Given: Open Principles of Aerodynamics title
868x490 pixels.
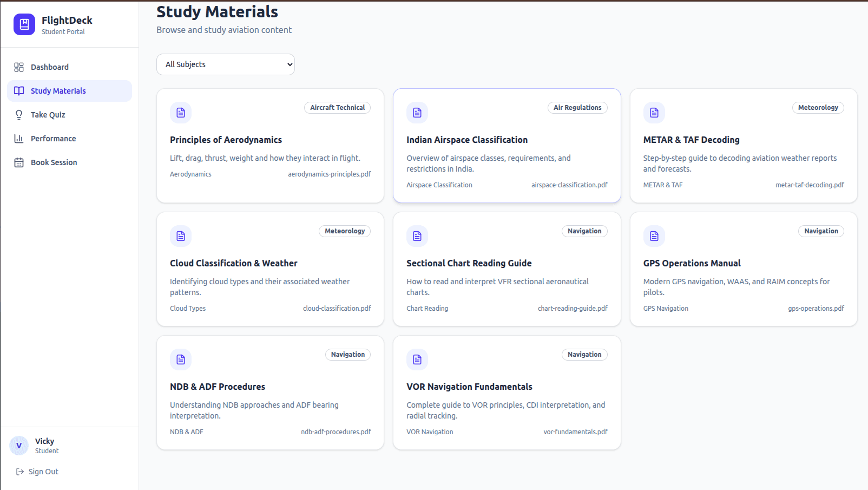Looking at the screenshot, I should (226, 140).
